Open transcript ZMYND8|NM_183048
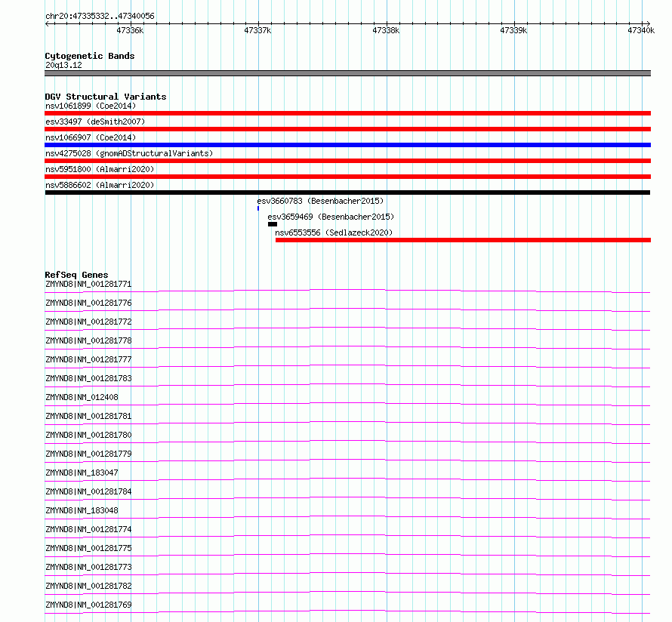 (82, 510)
